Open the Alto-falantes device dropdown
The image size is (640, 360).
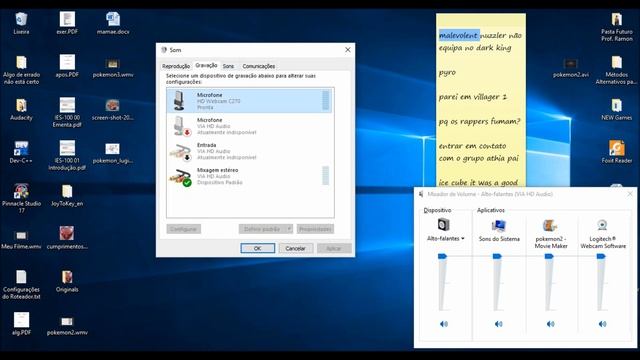click(x=445, y=238)
